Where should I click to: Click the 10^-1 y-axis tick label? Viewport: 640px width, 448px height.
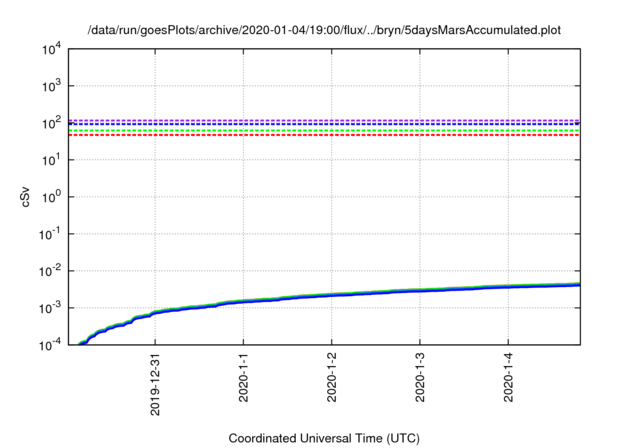(x=50, y=234)
